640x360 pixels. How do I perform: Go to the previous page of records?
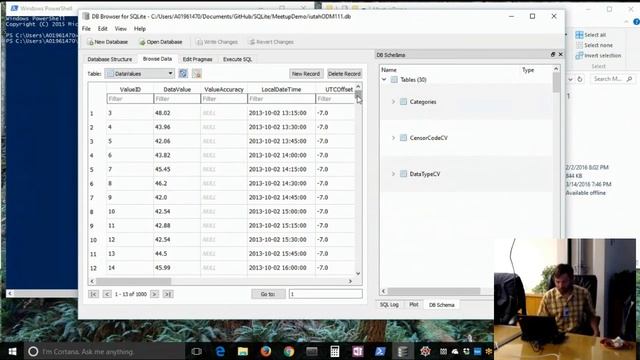[107, 294]
